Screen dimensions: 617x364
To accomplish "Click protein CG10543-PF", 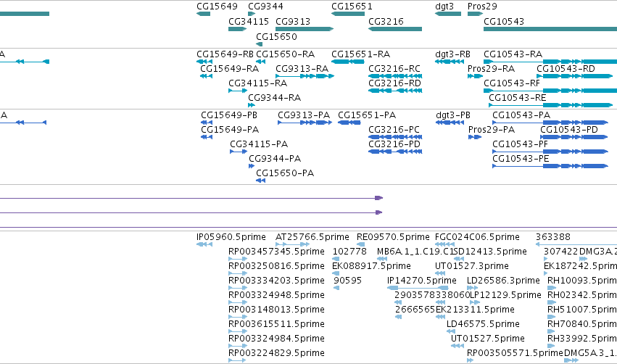I will [x=550, y=152].
